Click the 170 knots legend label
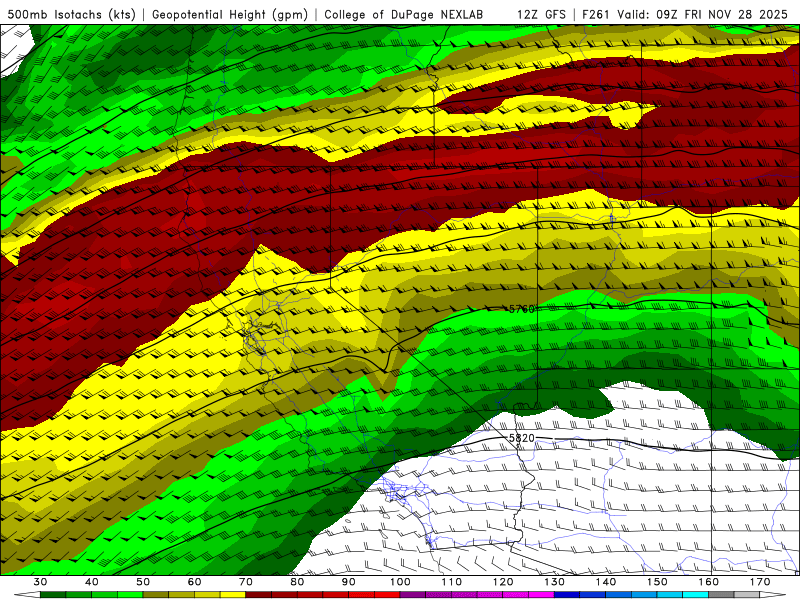The image size is (800, 600). click(x=760, y=582)
